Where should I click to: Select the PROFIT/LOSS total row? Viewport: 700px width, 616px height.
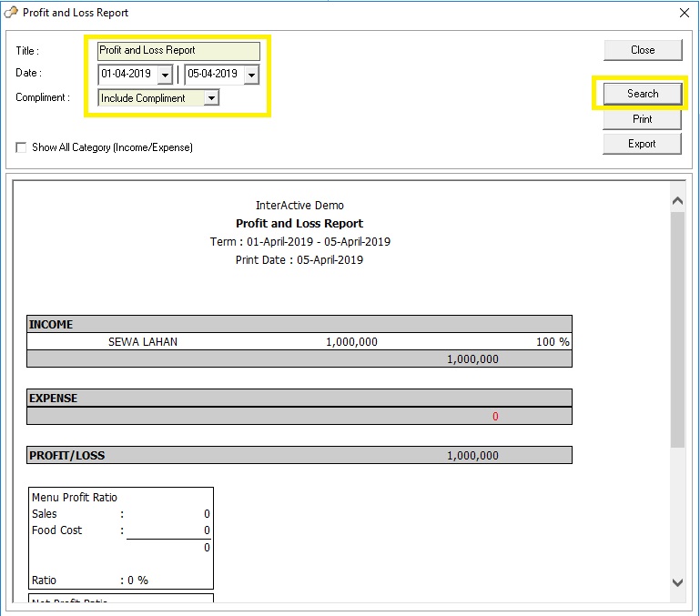(299, 455)
